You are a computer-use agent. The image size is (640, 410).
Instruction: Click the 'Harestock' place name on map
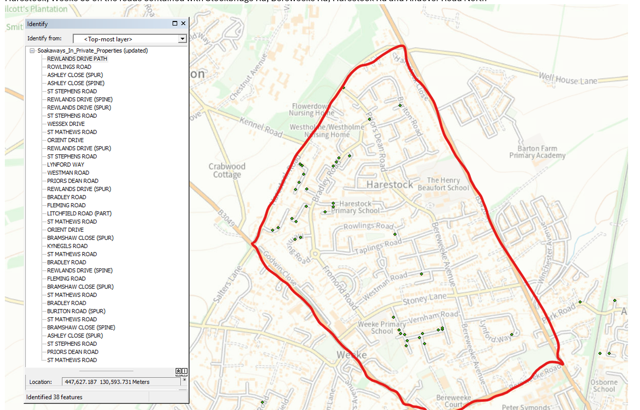point(389,185)
